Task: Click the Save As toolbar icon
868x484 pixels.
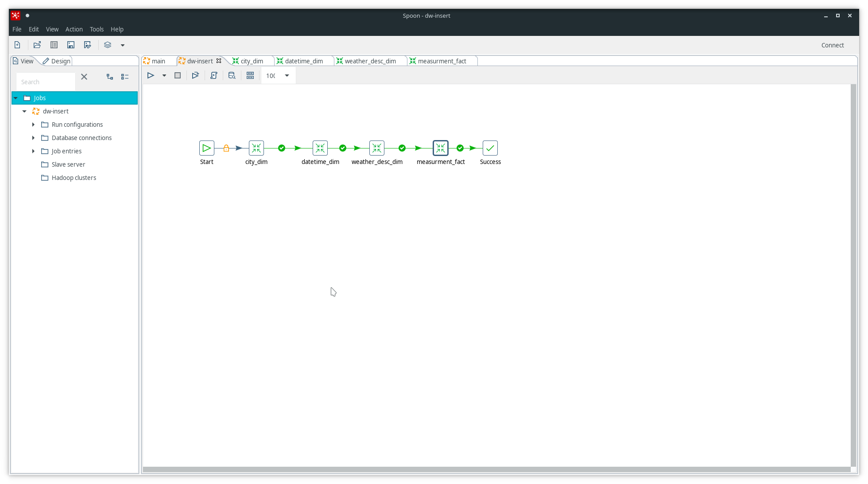Action: pos(88,45)
